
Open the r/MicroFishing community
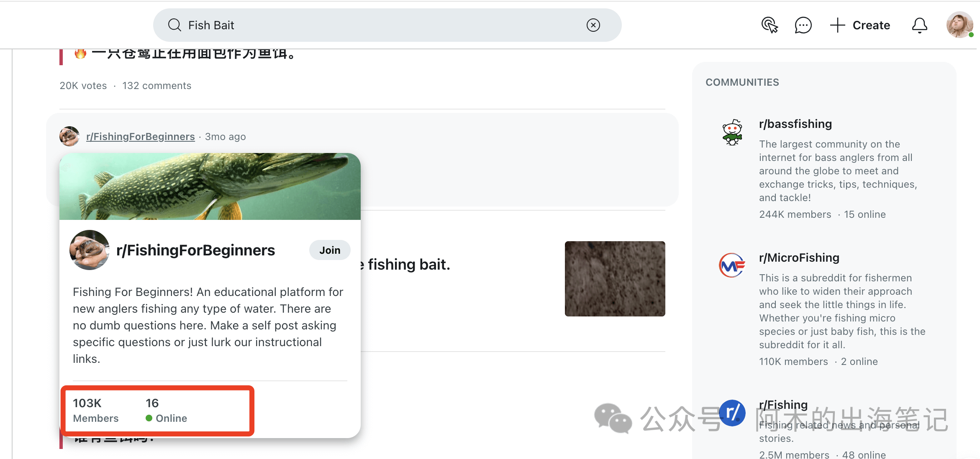click(x=799, y=258)
